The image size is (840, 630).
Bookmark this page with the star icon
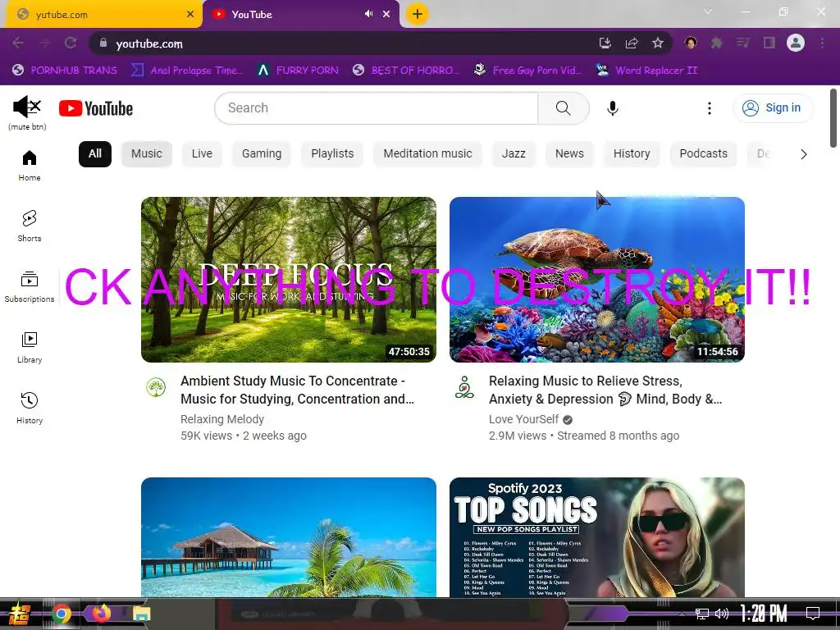pos(658,43)
